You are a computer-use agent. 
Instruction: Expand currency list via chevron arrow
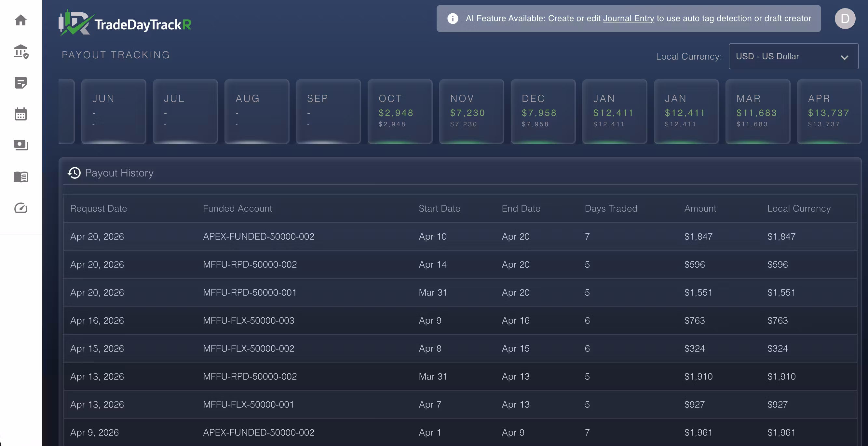point(844,57)
